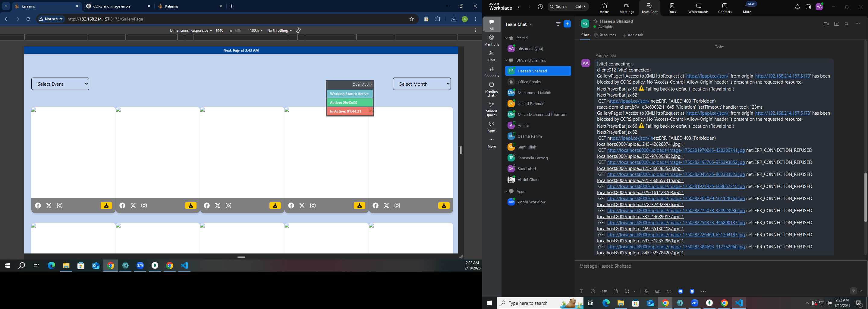
Task: Click the chat list filter icon
Action: [x=558, y=24]
